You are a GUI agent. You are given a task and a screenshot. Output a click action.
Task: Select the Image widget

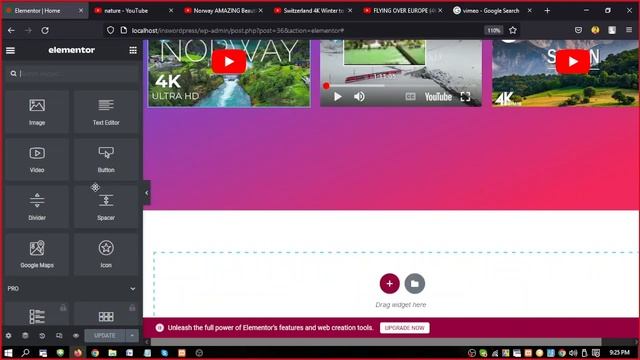(37, 112)
